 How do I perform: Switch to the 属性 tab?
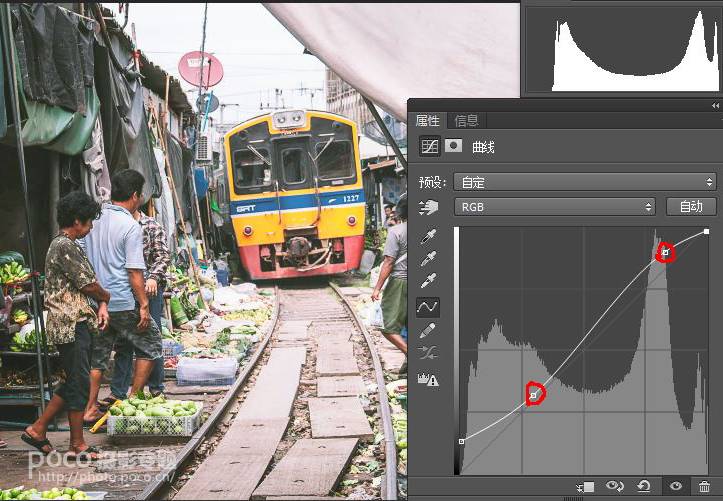(x=427, y=121)
